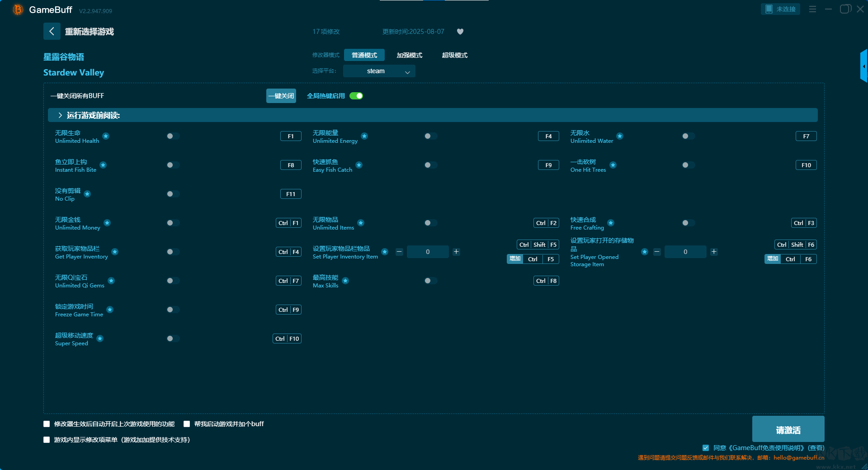Open the 查看 disclaimer link

coord(816,448)
